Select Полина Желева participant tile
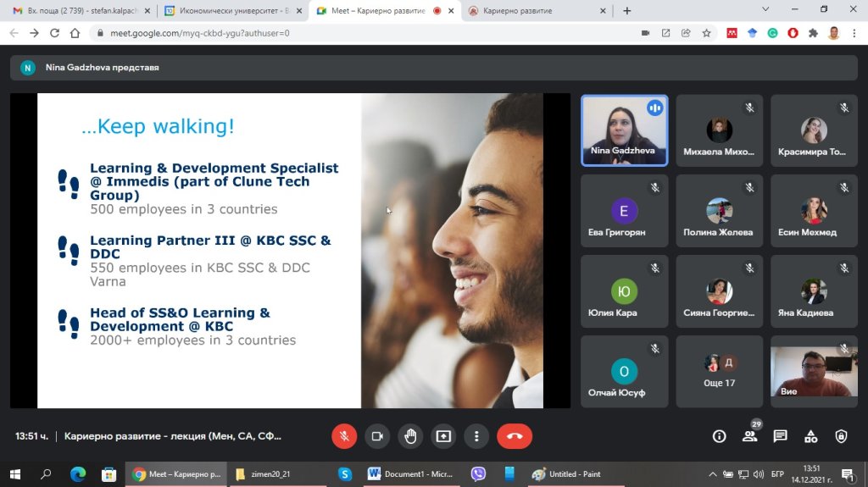Image resolution: width=868 pixels, height=487 pixels. [x=719, y=211]
